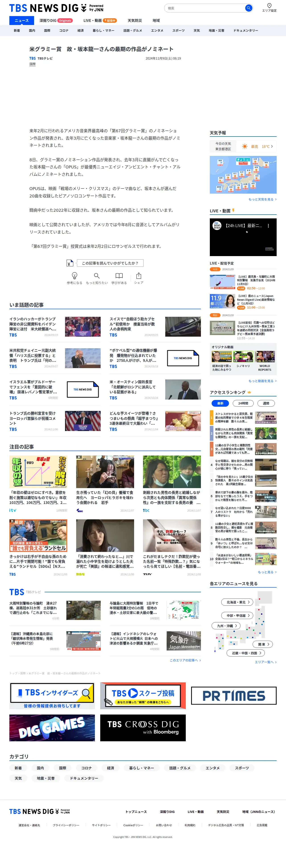Open もっと天気を見る link
The image size is (286, 868).
pyautogui.click(x=262, y=199)
